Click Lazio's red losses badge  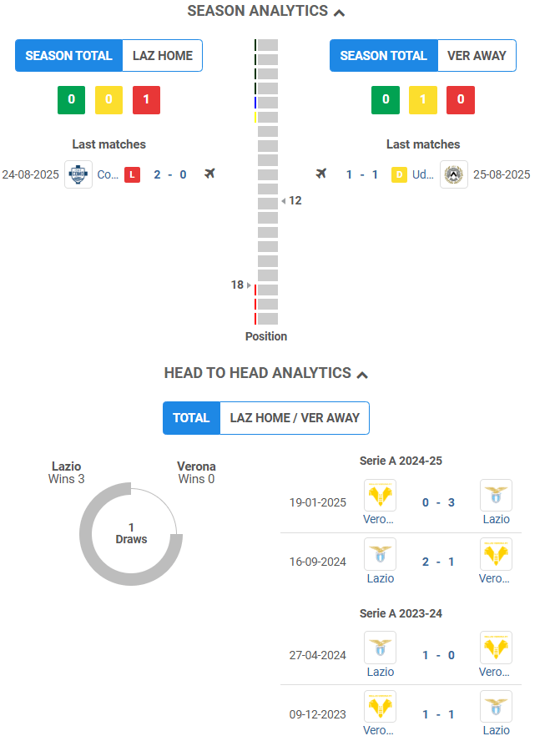coord(146,100)
